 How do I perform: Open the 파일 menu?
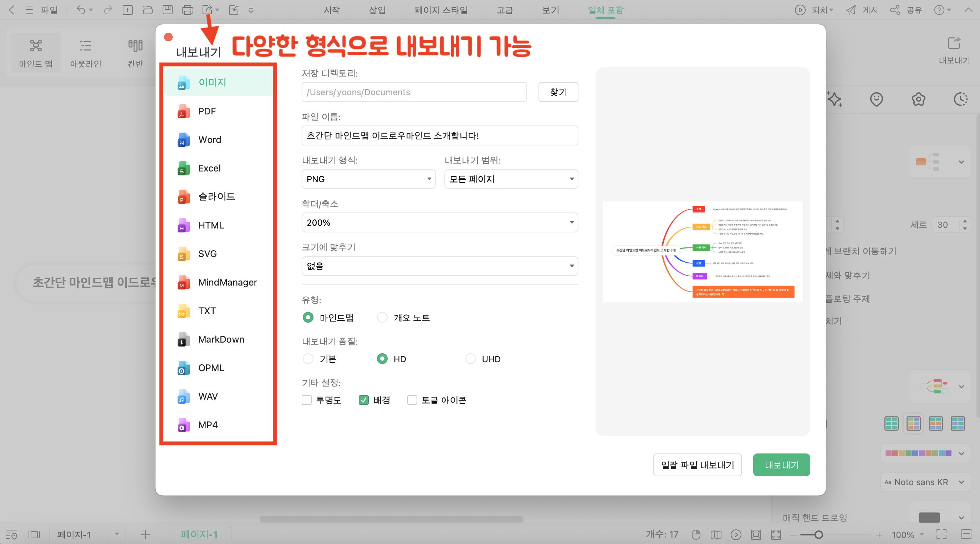[50, 10]
